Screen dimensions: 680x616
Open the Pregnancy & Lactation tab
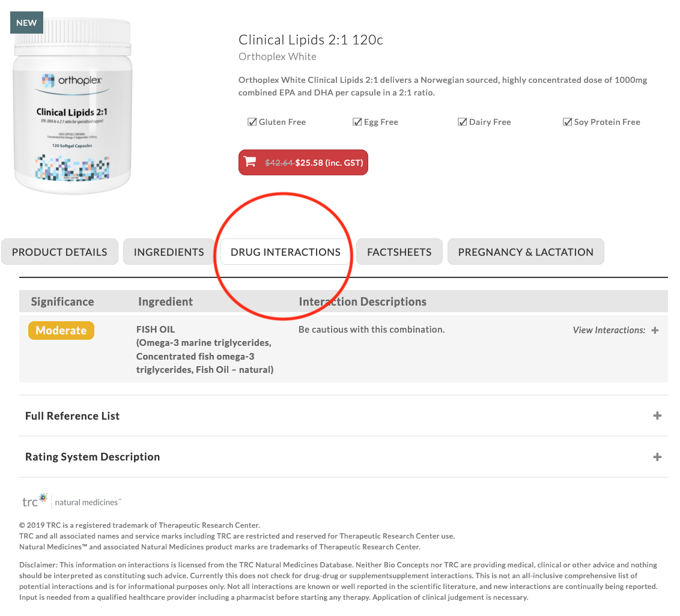tap(526, 252)
